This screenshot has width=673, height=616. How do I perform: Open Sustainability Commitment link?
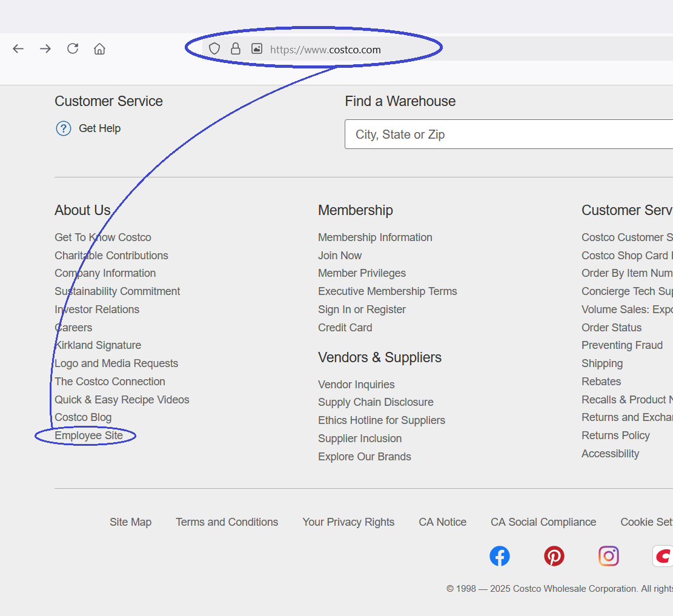(x=117, y=291)
